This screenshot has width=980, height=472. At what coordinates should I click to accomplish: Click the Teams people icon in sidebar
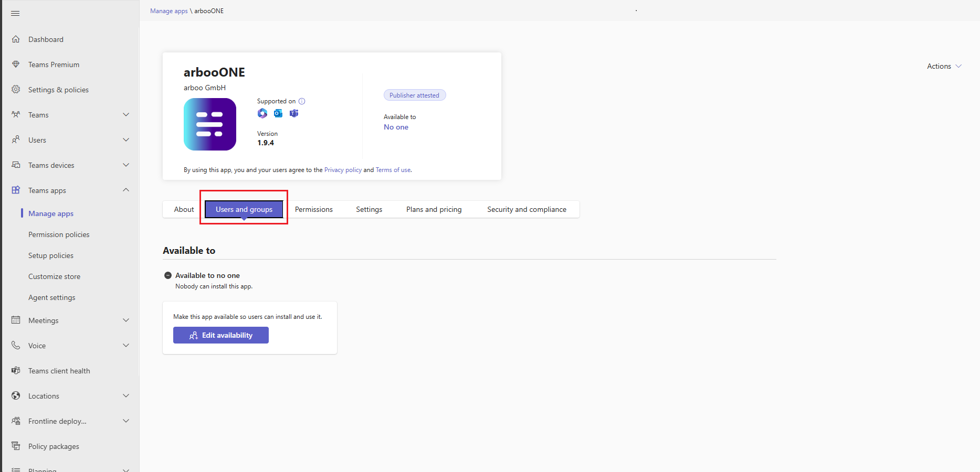(x=16, y=115)
